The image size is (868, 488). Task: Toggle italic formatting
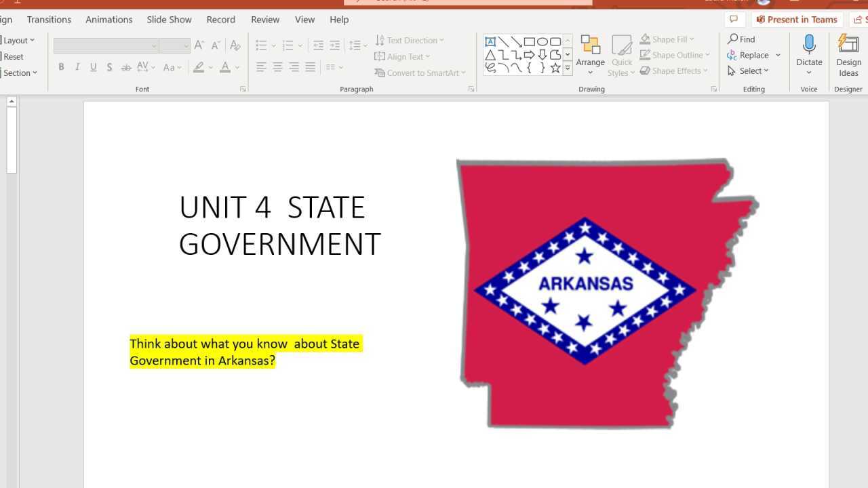click(77, 67)
